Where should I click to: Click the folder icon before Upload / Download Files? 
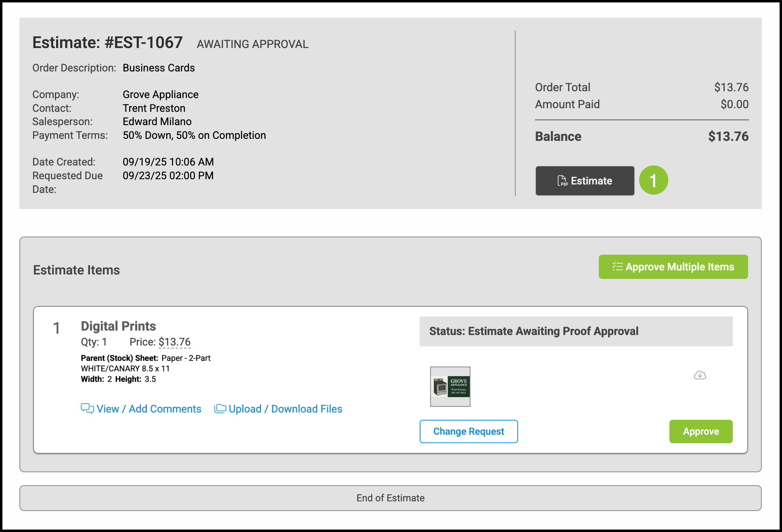[x=220, y=408]
